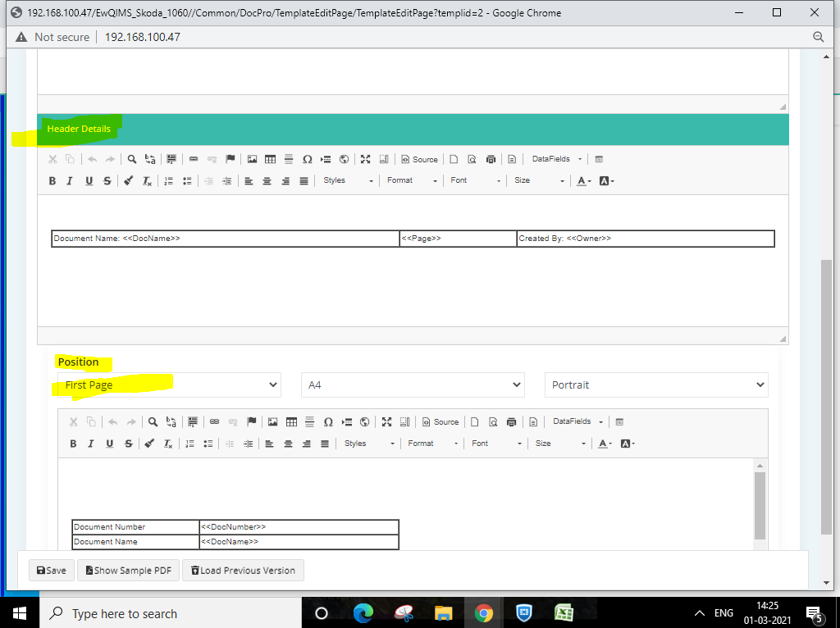The width and height of the screenshot is (840, 628).
Task: Toggle italic in Header Details toolbar
Action: tap(70, 180)
